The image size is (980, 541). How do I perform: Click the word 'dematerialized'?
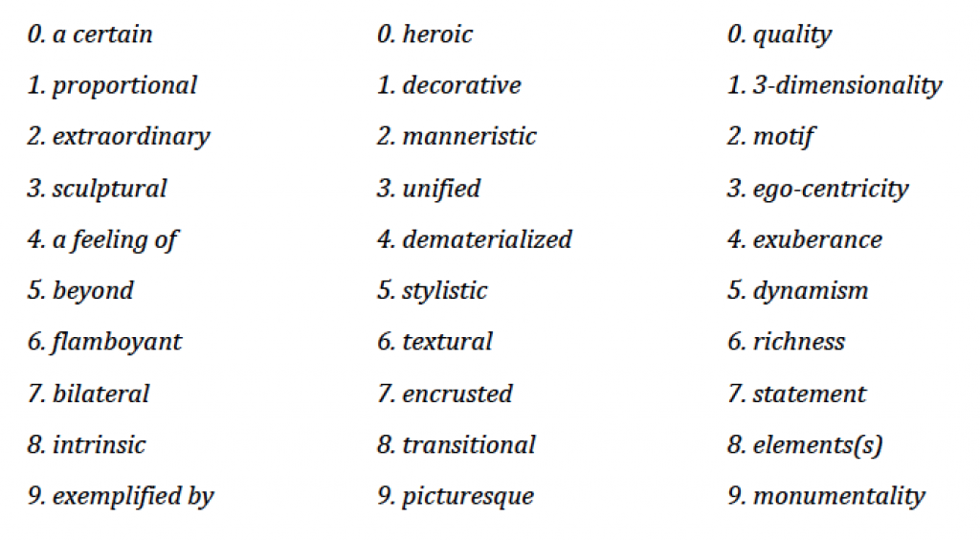pyautogui.click(x=487, y=239)
